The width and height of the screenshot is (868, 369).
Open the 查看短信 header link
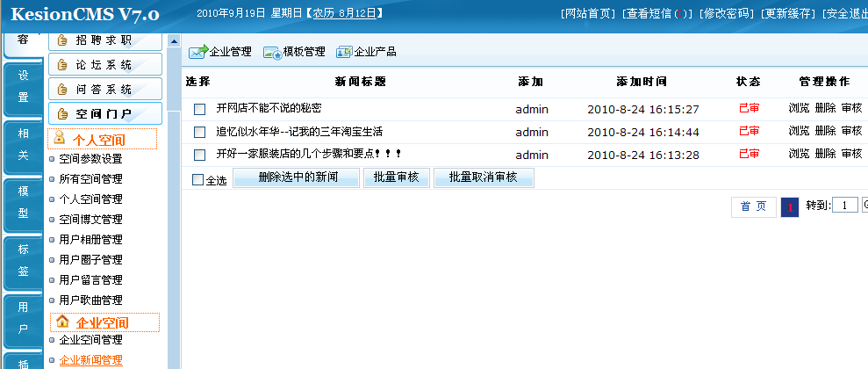click(x=657, y=14)
